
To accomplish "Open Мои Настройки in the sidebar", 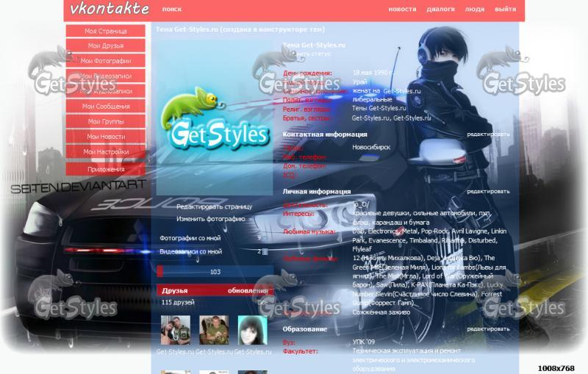I will tap(105, 152).
